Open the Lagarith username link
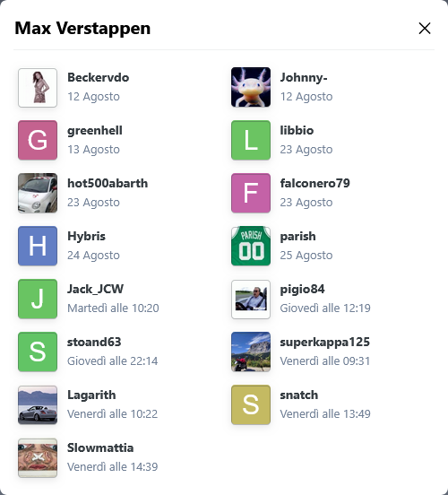Viewport: 448px width, 495px height. coord(91,395)
